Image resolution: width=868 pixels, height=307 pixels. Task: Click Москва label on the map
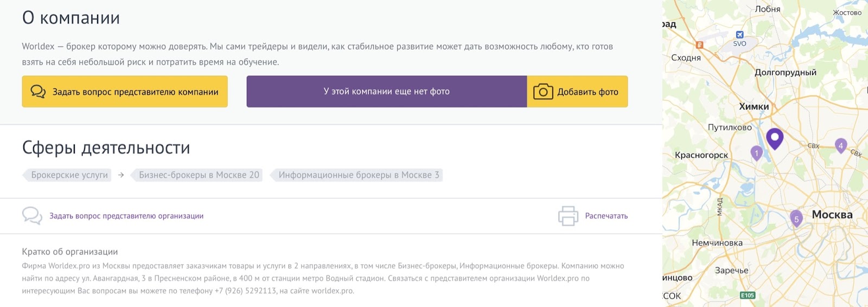point(832,215)
